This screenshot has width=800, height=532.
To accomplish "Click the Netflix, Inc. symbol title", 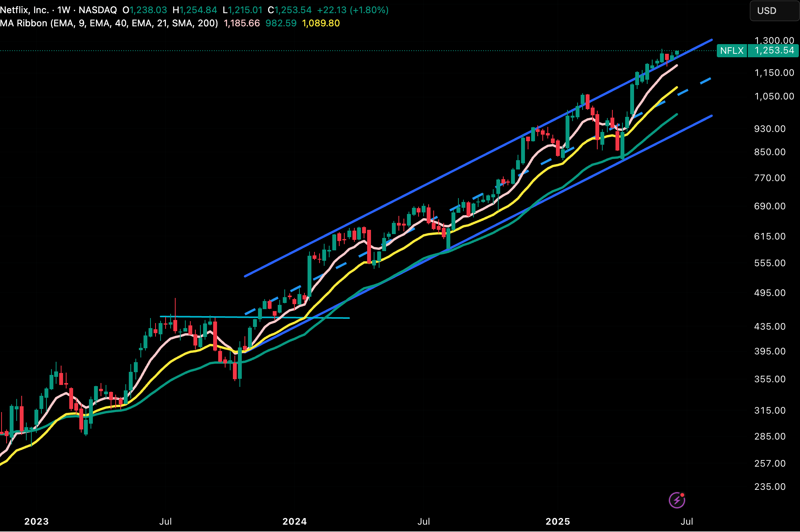I will pos(24,10).
